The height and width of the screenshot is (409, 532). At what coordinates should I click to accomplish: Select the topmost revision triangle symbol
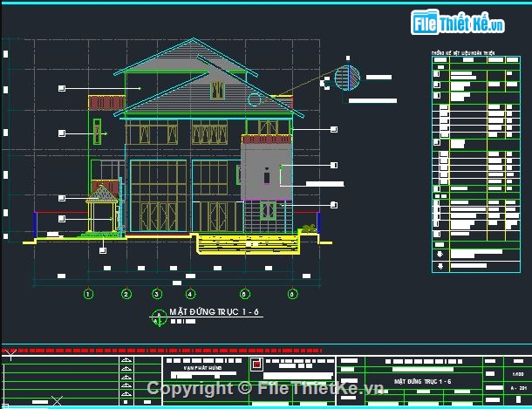126,360
